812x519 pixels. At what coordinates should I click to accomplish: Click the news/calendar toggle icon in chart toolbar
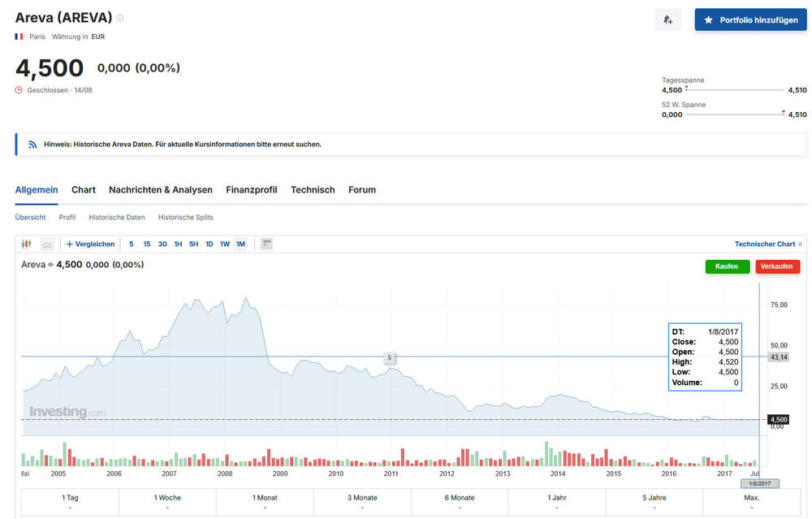[266, 244]
